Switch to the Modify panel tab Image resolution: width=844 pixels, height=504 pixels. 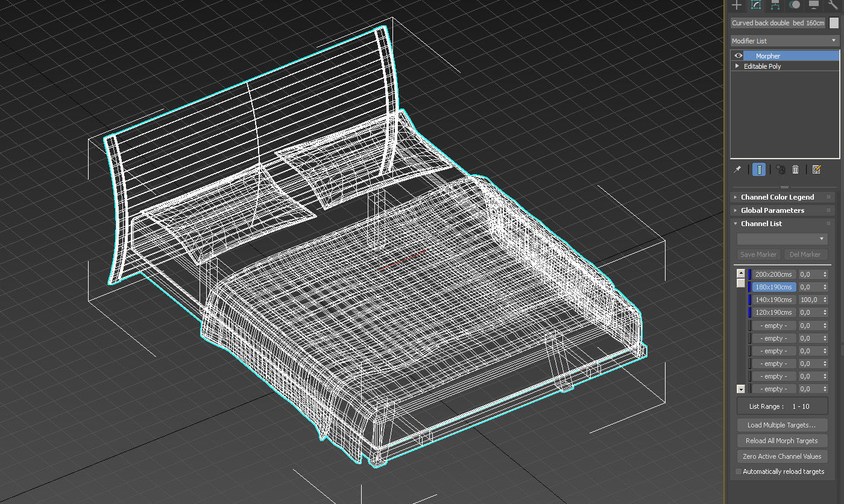click(755, 5)
